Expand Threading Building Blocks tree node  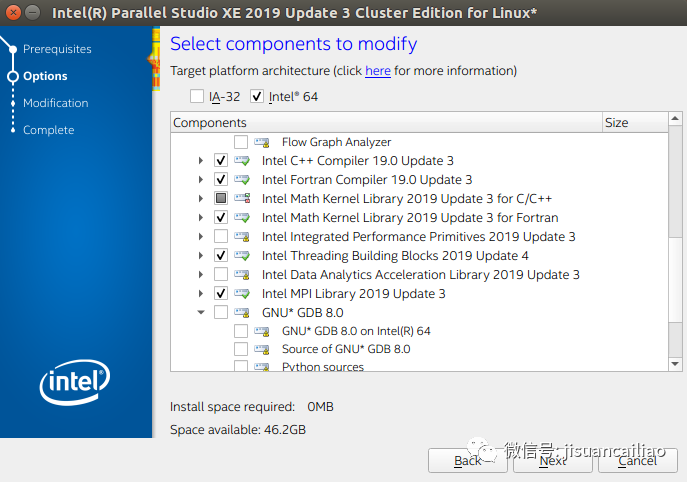pyautogui.click(x=201, y=255)
